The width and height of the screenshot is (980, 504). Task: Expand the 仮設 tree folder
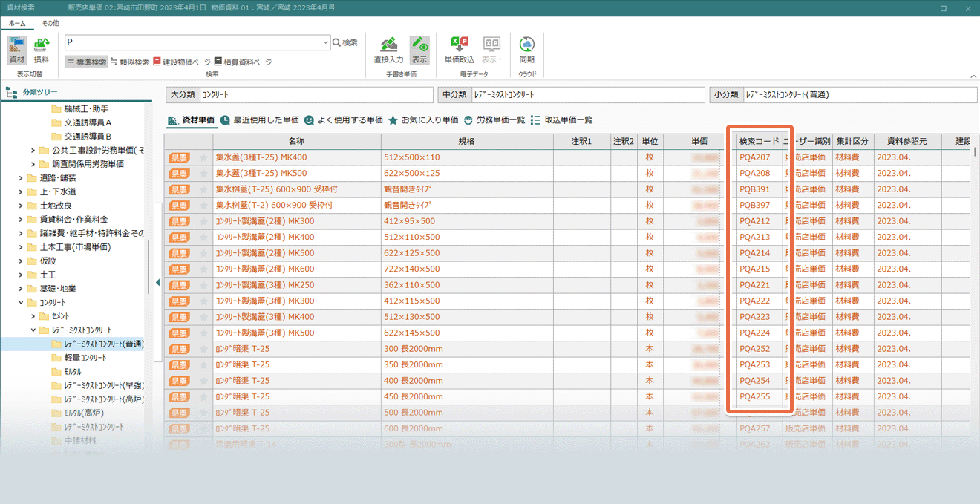(x=21, y=261)
